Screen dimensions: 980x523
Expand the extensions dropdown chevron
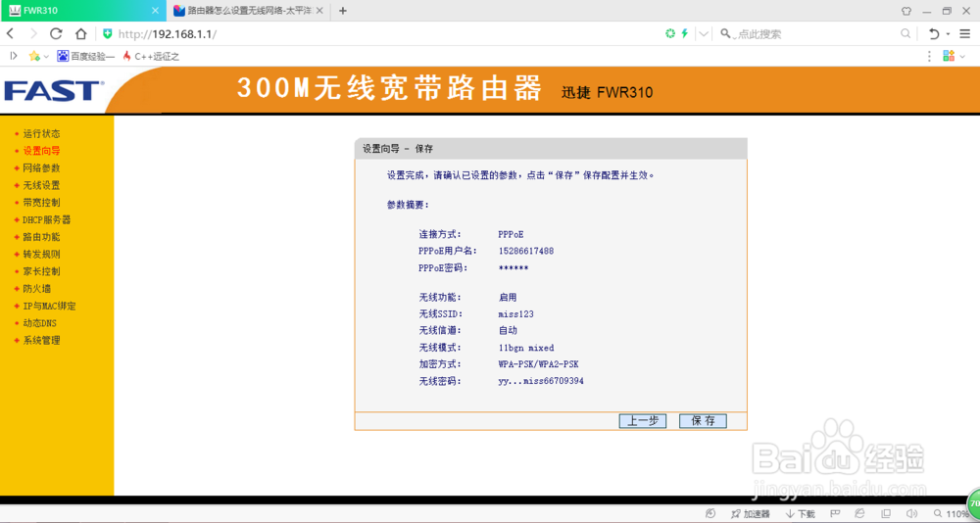(x=962, y=56)
